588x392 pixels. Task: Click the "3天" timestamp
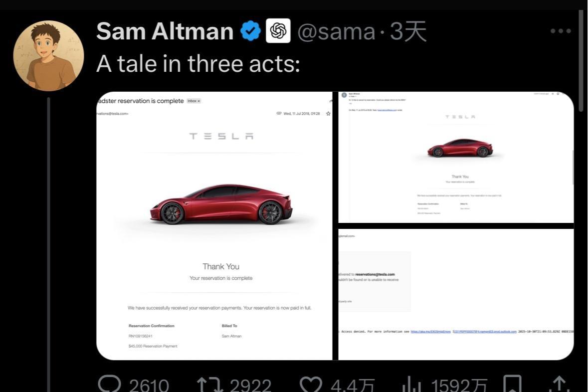point(408,31)
